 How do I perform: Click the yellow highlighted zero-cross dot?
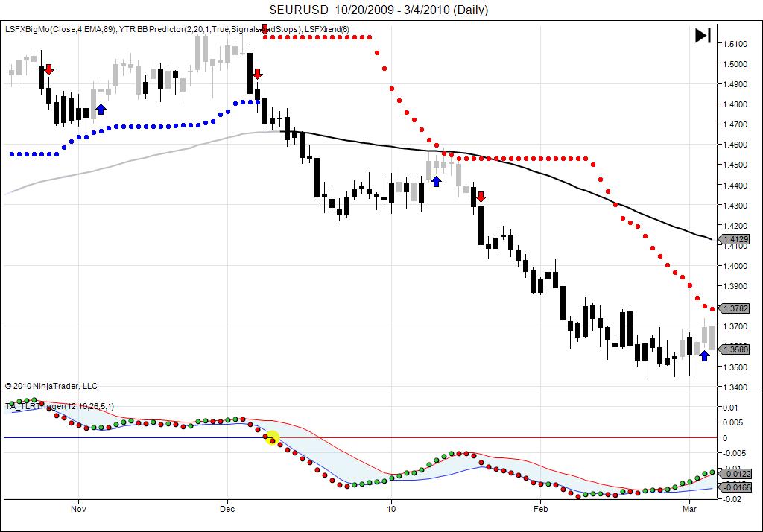click(273, 437)
